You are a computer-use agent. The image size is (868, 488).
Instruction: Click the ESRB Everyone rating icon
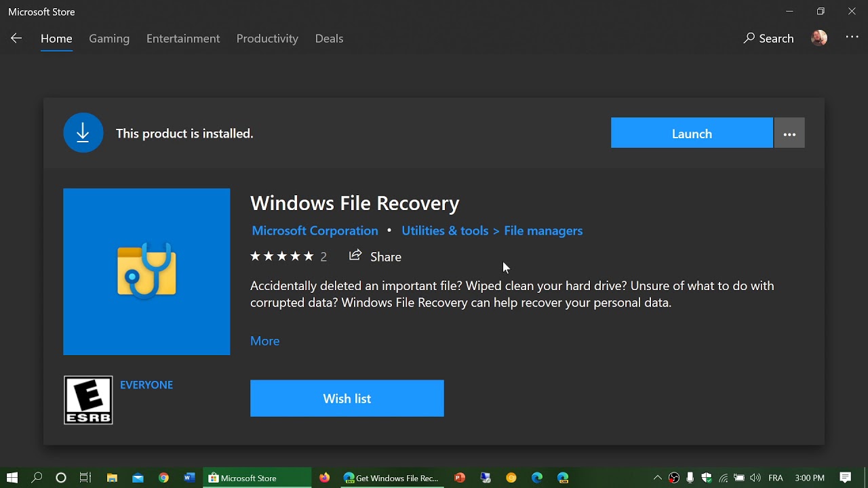[x=88, y=400]
